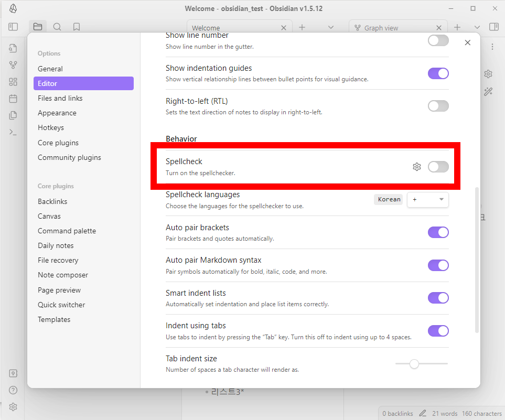
Task: Close the settings dialog with X
Action: point(468,42)
